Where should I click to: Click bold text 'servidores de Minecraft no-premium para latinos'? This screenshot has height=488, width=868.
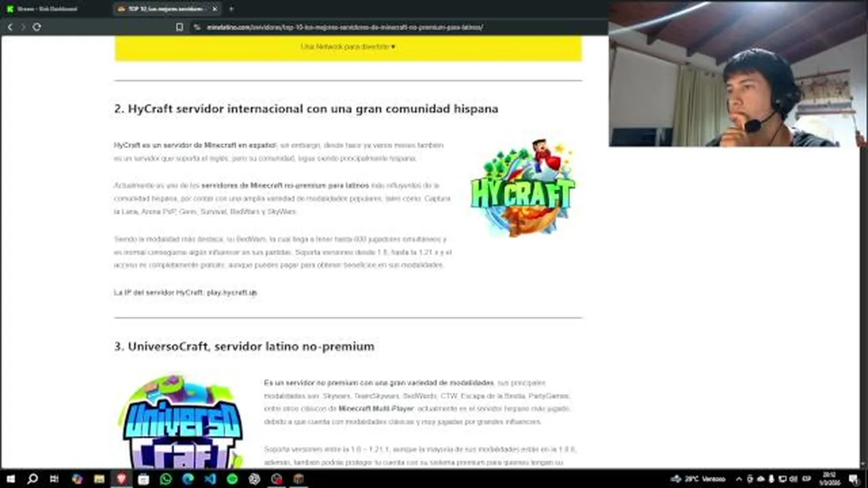click(x=285, y=185)
